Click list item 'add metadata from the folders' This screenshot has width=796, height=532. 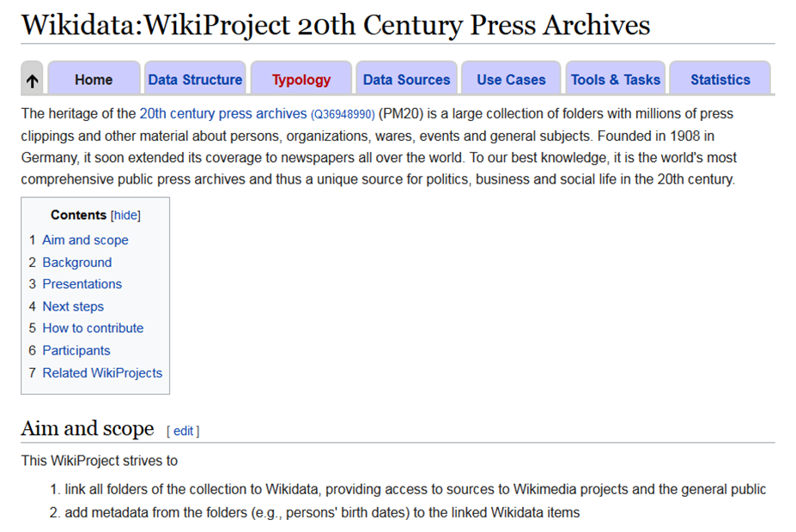322,513
